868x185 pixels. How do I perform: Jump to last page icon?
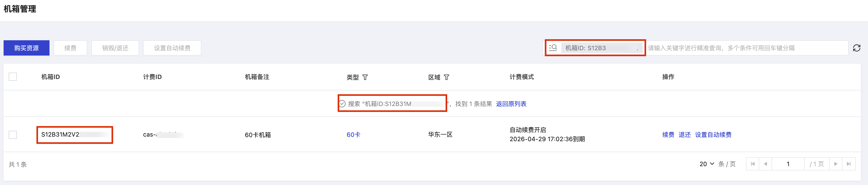point(849,164)
